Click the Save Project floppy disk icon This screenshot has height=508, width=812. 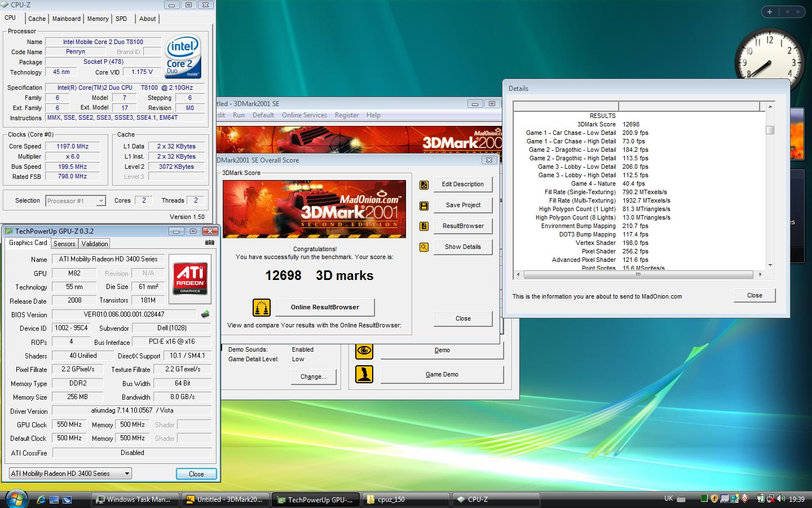424,205
